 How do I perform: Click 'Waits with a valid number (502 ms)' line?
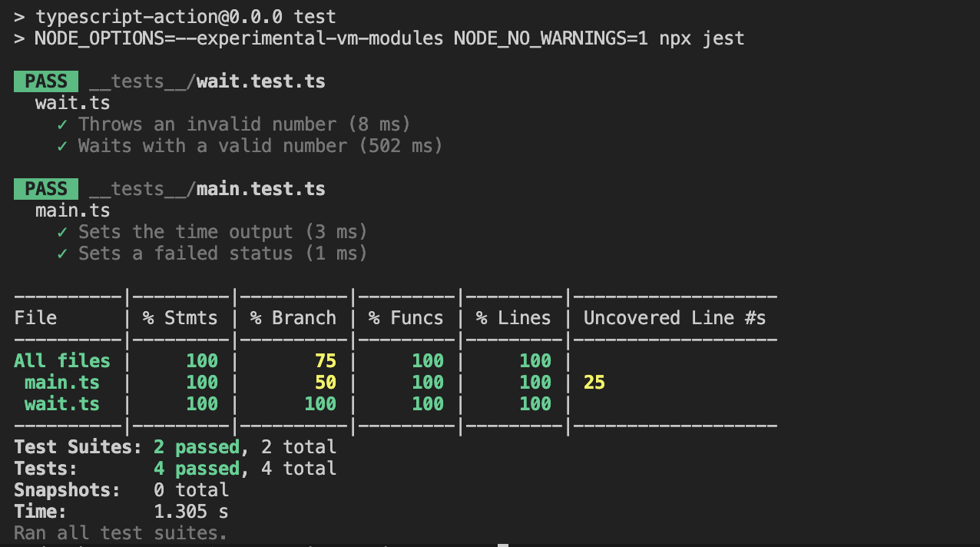coord(250,146)
